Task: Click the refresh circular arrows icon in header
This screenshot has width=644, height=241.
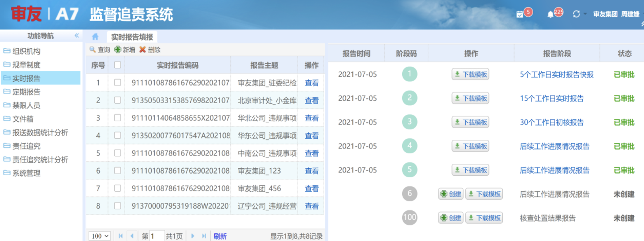Action: tap(576, 14)
